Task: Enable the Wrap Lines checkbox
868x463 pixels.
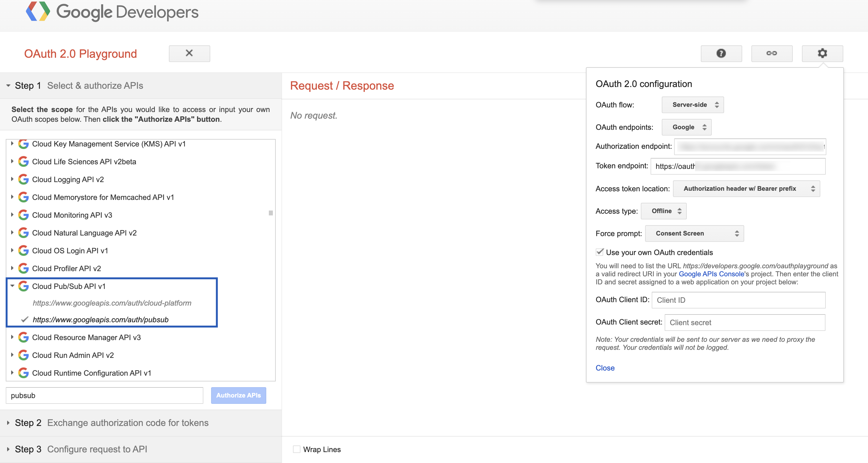Action: 296,449
